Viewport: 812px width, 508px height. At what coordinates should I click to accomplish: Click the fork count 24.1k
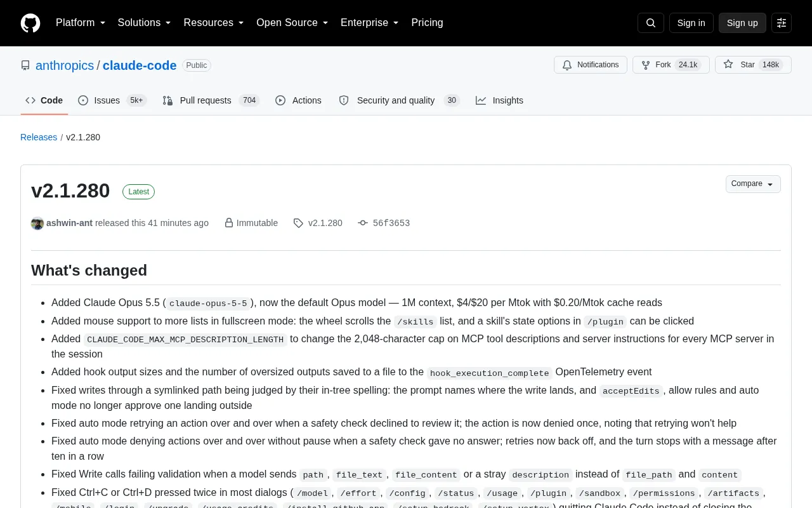(688, 65)
